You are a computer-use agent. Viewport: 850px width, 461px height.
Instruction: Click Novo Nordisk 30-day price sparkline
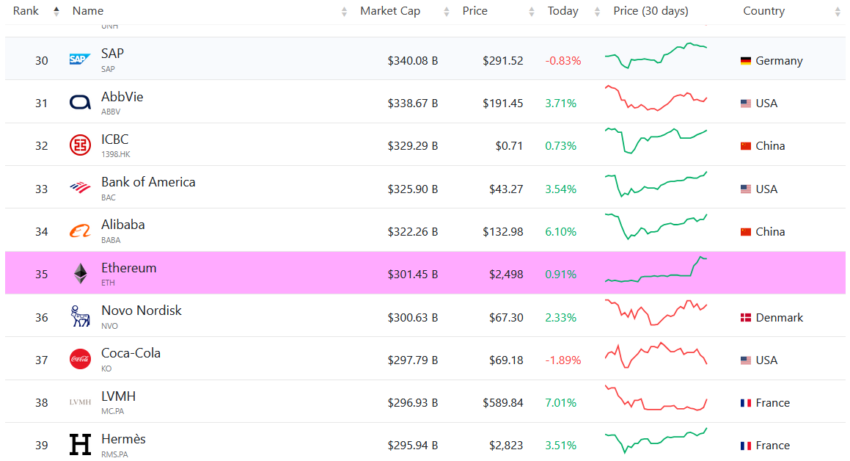click(656, 312)
